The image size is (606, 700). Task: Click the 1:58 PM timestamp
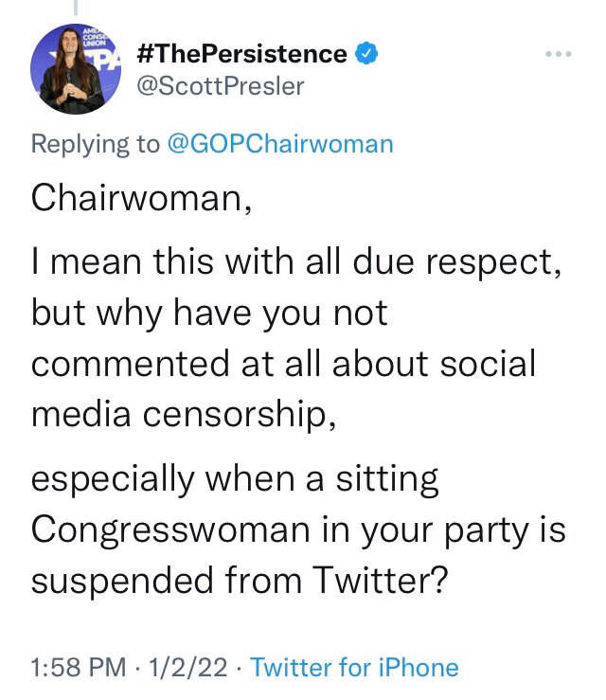click(x=79, y=667)
